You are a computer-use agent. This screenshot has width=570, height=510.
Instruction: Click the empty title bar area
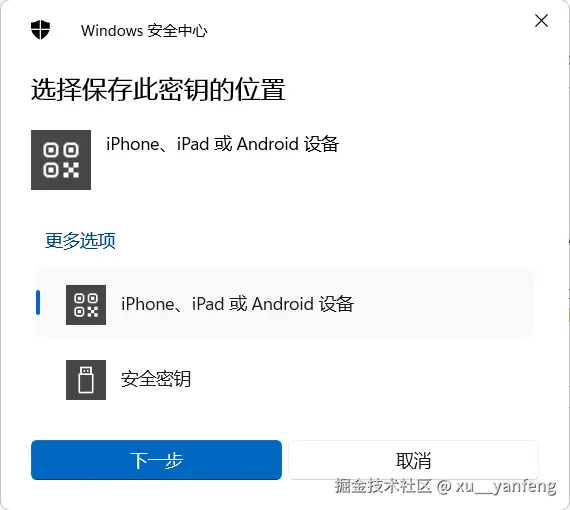click(x=364, y=31)
